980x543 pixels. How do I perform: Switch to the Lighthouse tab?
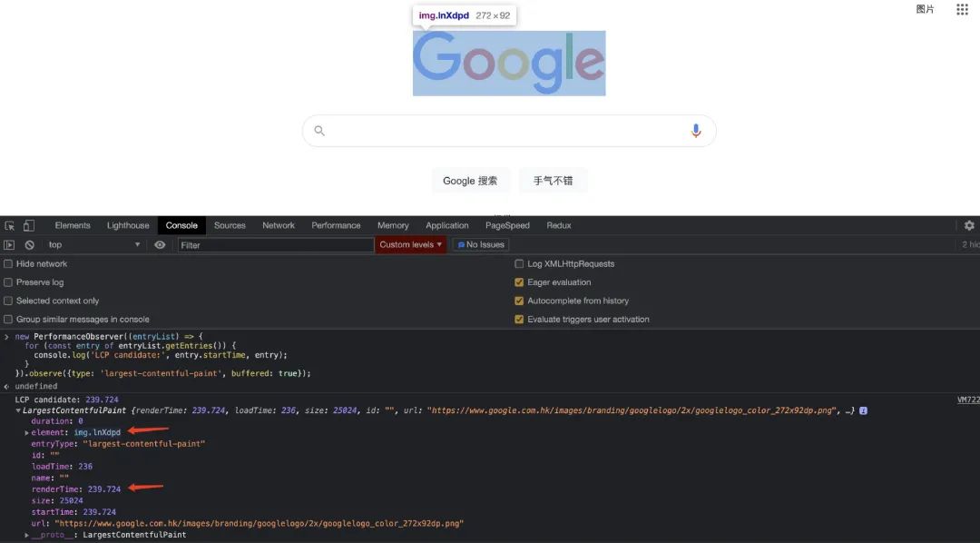tap(128, 225)
